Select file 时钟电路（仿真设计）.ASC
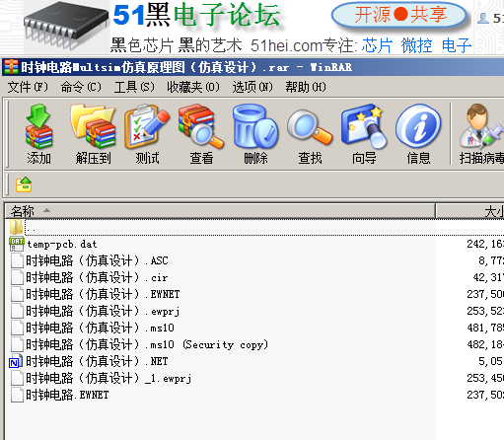 (97, 261)
